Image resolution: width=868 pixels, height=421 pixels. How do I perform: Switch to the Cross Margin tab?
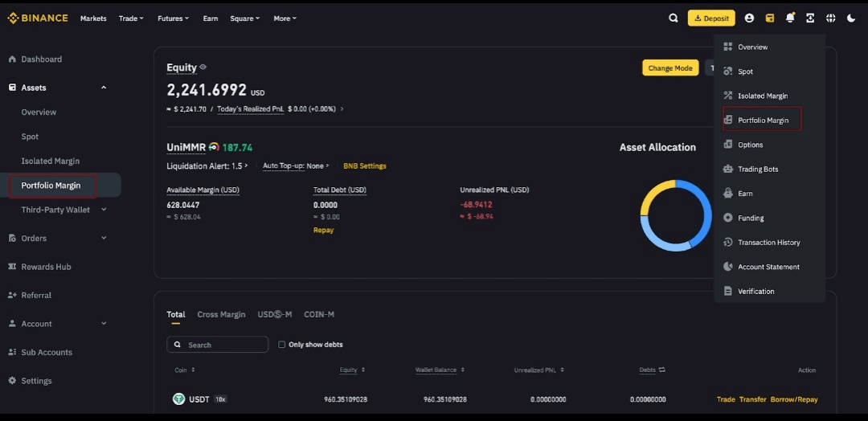coord(221,314)
